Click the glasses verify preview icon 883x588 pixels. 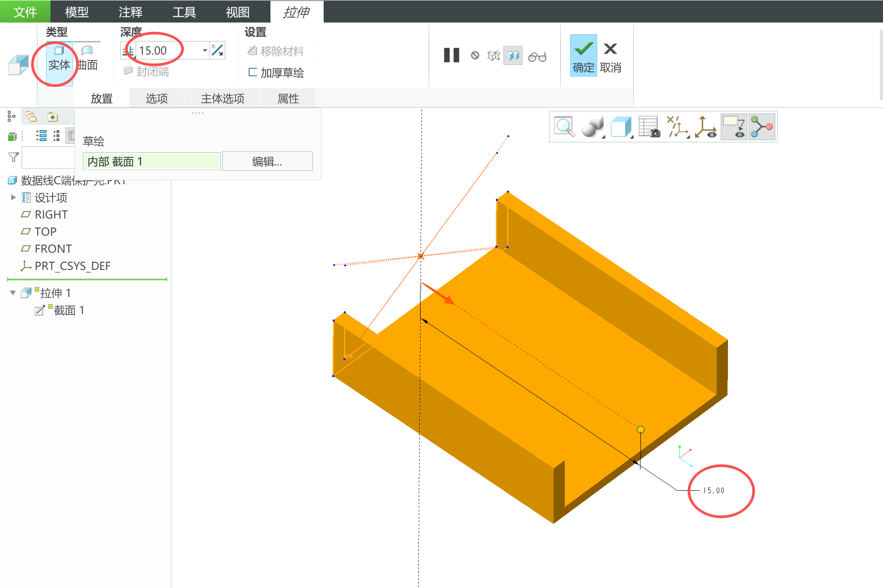(537, 56)
